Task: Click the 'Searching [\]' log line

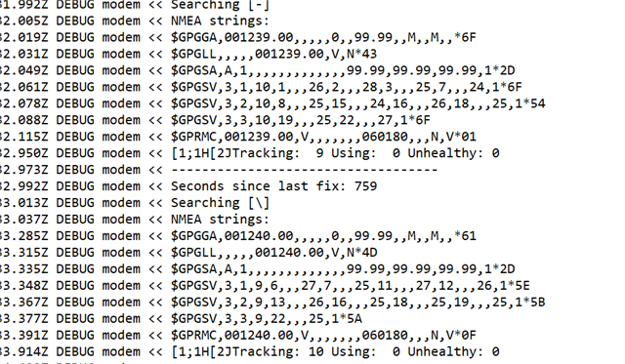Action: [135, 203]
